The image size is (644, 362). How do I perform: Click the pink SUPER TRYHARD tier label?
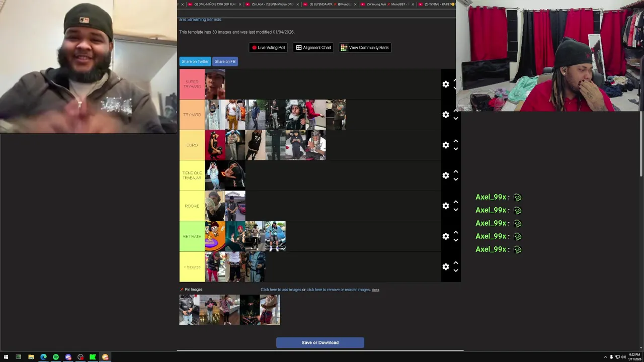[192, 84]
